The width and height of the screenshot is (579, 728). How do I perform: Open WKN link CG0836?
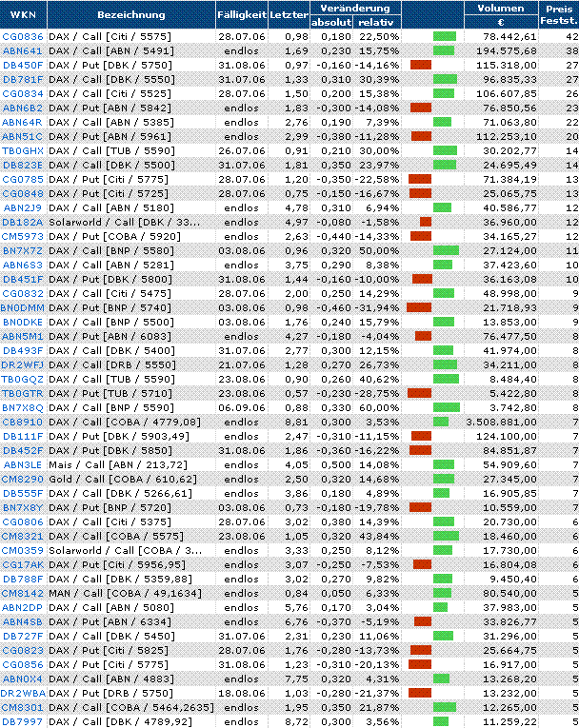[x=23, y=37]
